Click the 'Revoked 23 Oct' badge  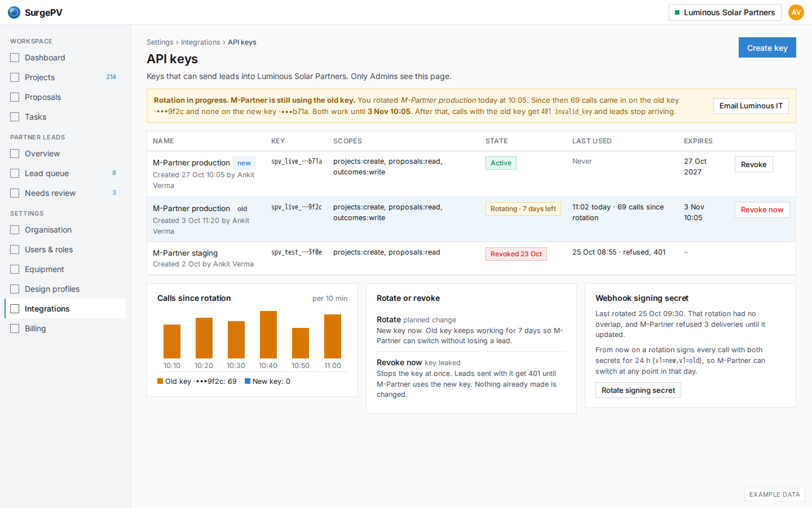[516, 254]
